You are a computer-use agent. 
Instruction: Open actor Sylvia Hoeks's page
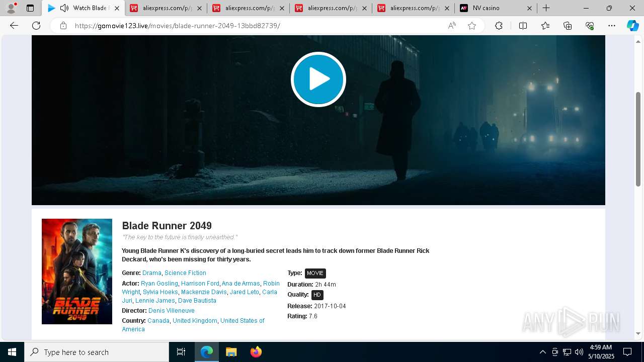tap(160, 292)
